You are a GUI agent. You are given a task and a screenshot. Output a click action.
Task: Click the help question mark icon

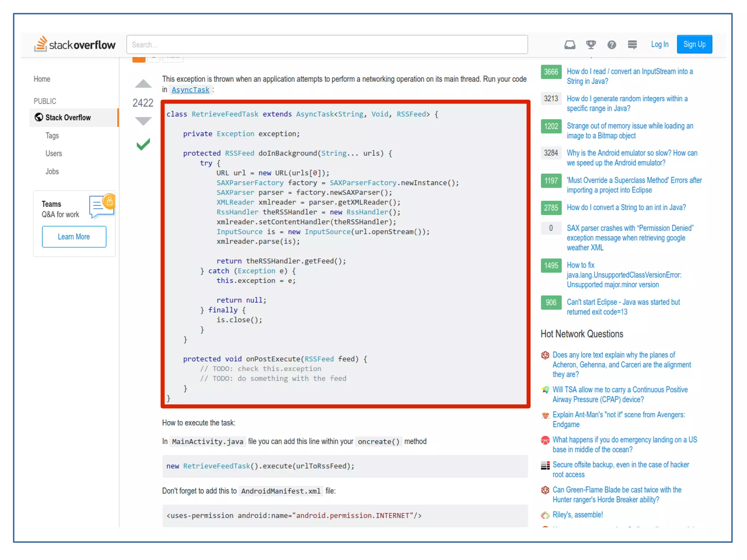click(612, 44)
